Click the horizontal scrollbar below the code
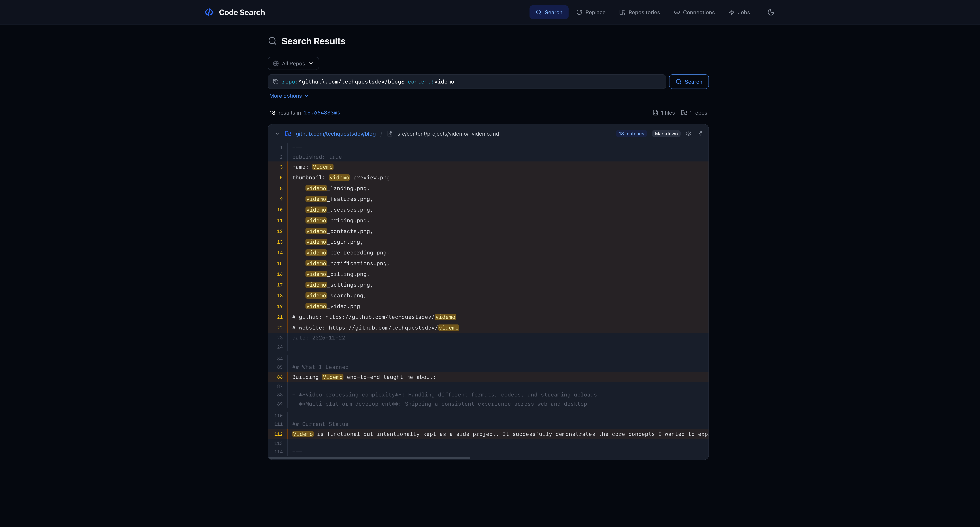Screen dimensions: 980x527 369,458
